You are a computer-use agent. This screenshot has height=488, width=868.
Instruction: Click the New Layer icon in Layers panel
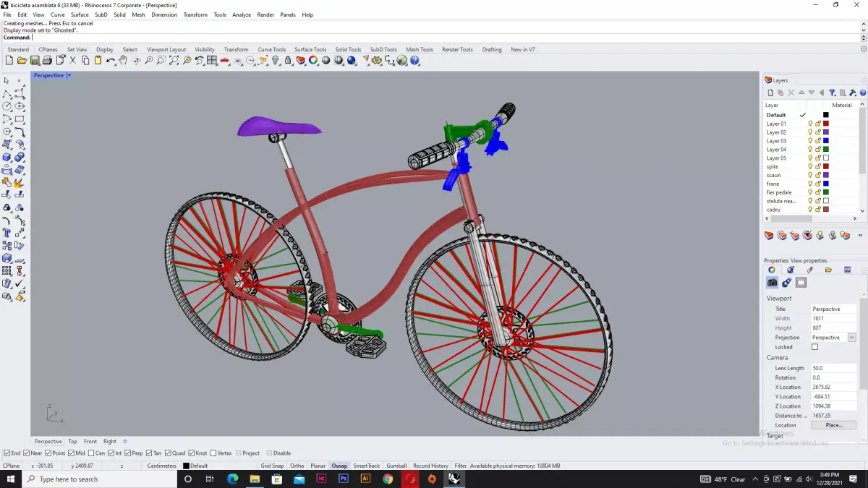tap(770, 93)
